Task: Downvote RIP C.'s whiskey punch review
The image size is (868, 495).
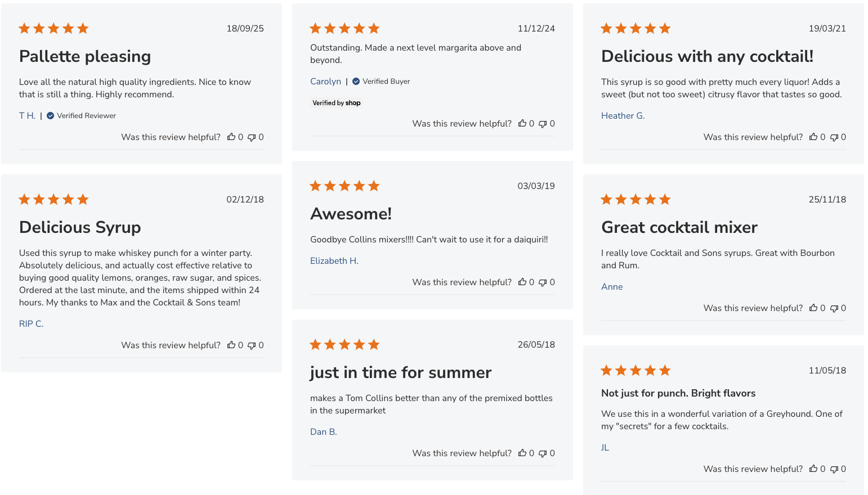Action: (x=252, y=345)
